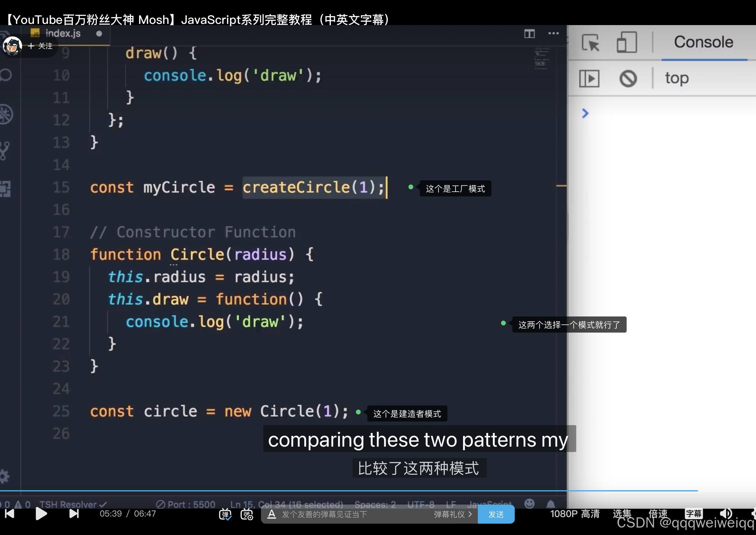
Task: Click the 发送 send button
Action: tap(496, 514)
